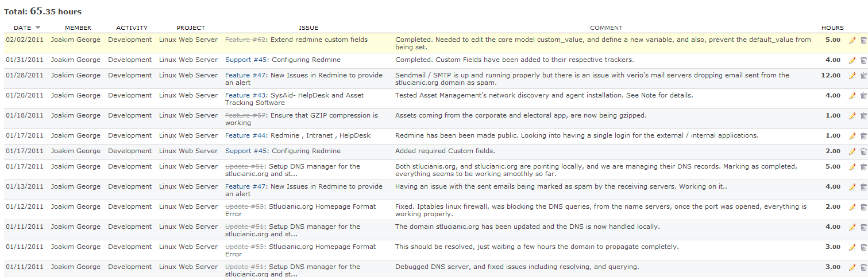Click the 01/18/2011 date cell
Image resolution: width=868 pixels, height=277 pixels.
click(25, 115)
